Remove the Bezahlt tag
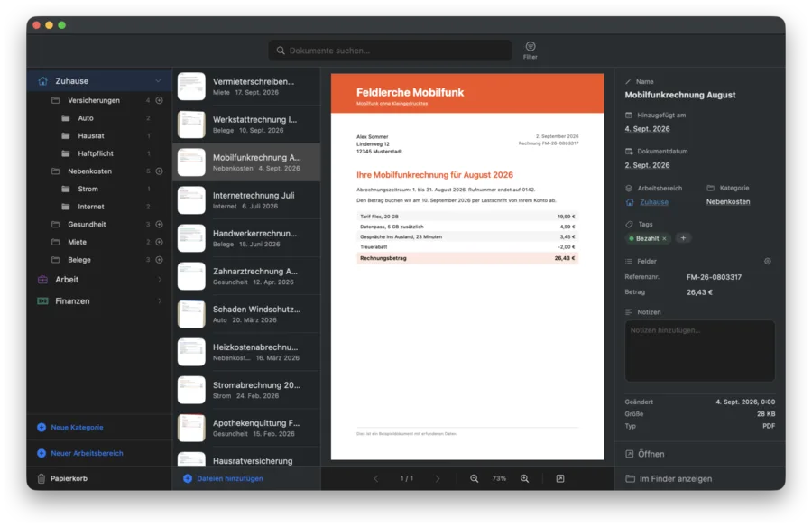The height and width of the screenshot is (527, 812). (x=664, y=239)
